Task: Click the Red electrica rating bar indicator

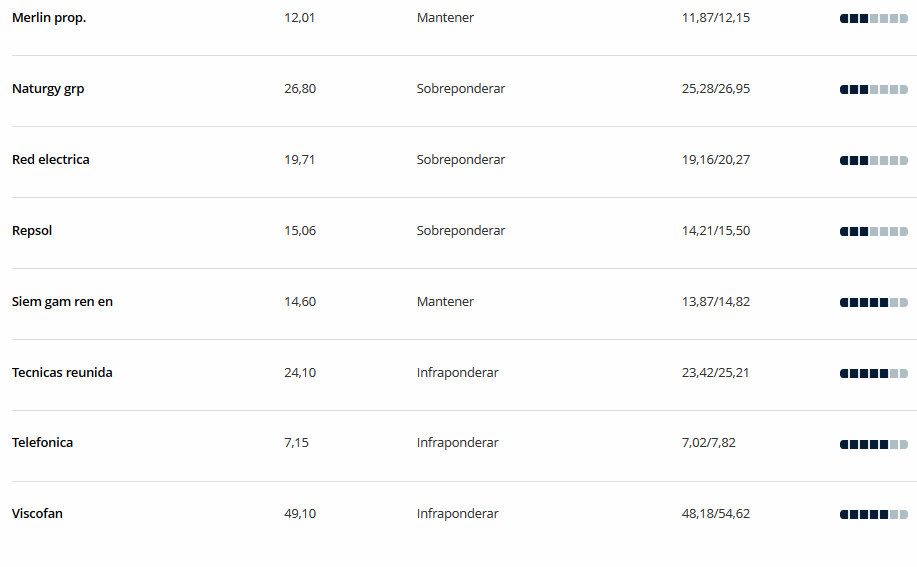Action: [x=874, y=160]
